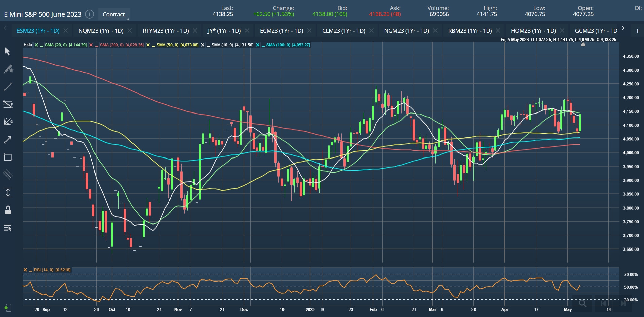Select the Fibonacci retracement tool

point(8,104)
